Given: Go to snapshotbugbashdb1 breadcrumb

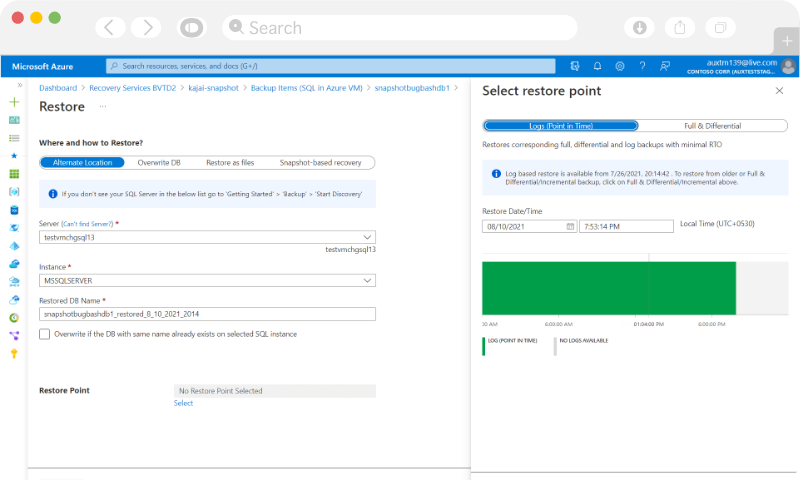Looking at the screenshot, I should pos(412,88).
